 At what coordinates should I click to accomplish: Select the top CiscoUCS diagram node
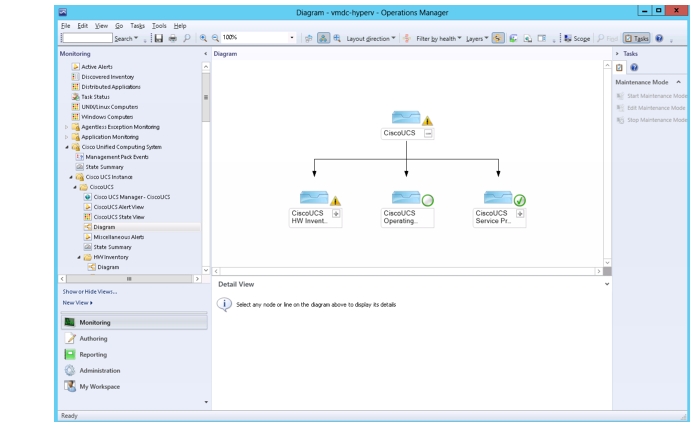(x=406, y=118)
